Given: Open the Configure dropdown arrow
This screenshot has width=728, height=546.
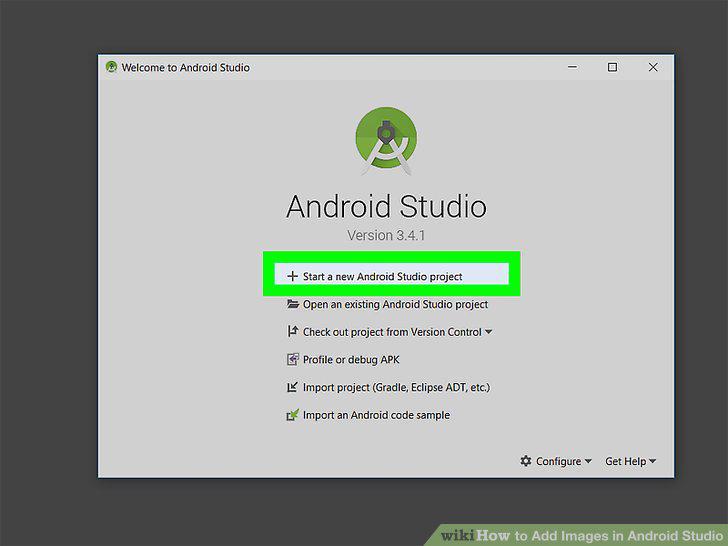Looking at the screenshot, I should click(x=588, y=461).
